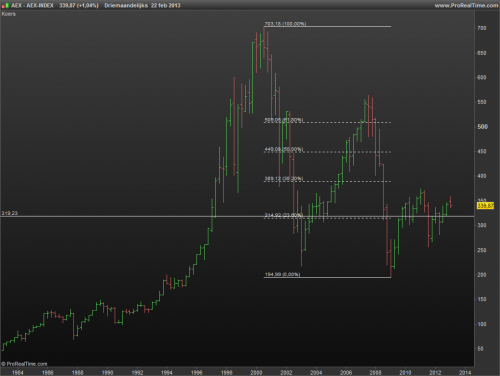Click the 2006 time axis label
The height and width of the screenshot is (376, 500).
click(346, 372)
